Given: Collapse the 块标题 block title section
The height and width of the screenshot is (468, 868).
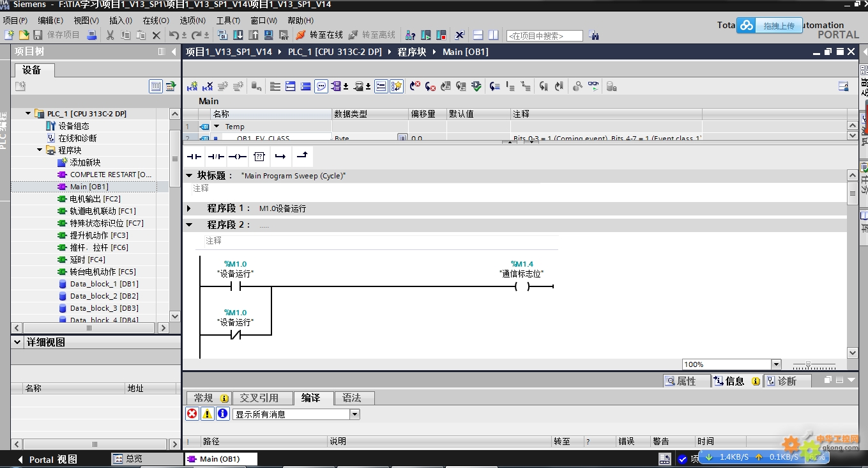Looking at the screenshot, I should coord(189,175).
